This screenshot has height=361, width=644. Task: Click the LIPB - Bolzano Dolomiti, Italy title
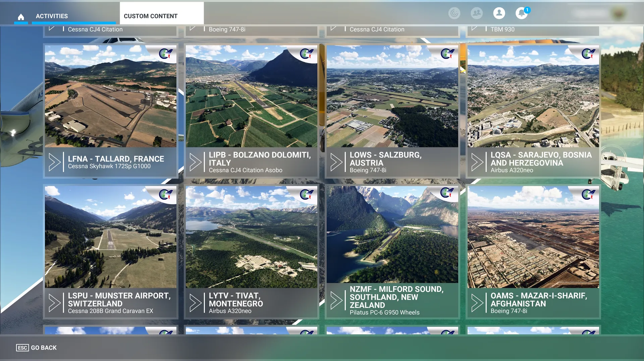(260, 159)
